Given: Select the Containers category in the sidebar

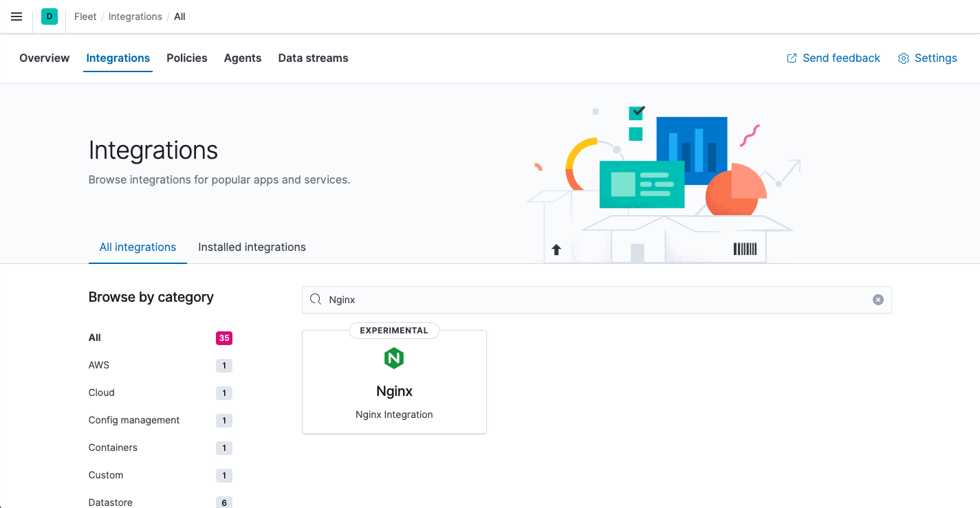Looking at the screenshot, I should 113,448.
